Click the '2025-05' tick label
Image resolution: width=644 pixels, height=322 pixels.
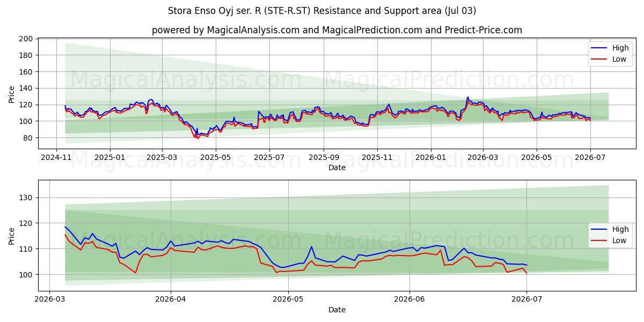point(216,158)
